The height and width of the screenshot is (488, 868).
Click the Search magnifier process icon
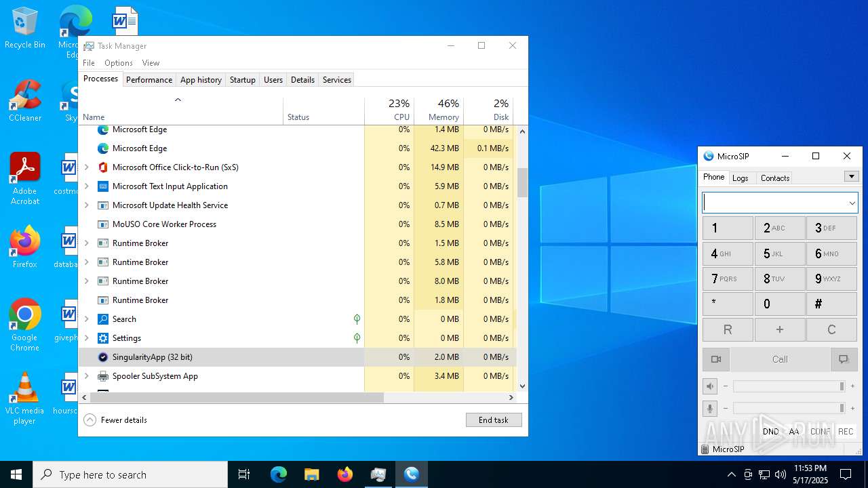click(103, 319)
